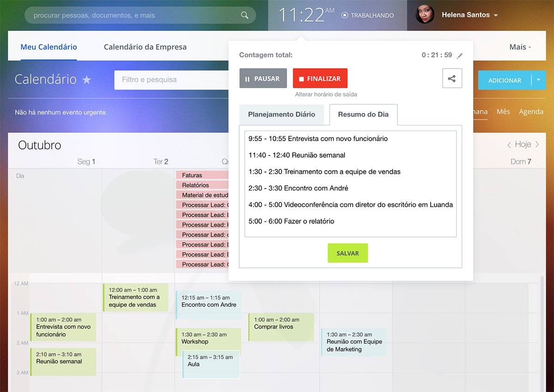
Task: Click the star icon beside Calendário
Action: point(87,80)
